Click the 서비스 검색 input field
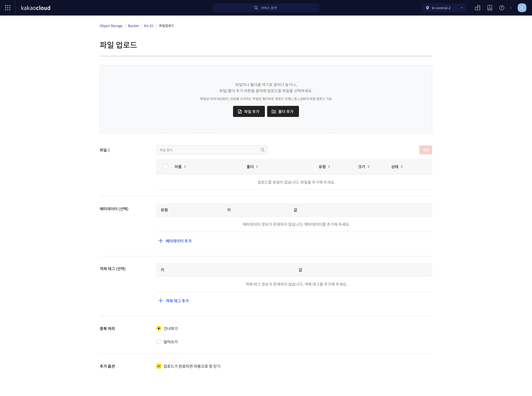Image resolution: width=532 pixels, height=396 pixels. (x=266, y=7)
